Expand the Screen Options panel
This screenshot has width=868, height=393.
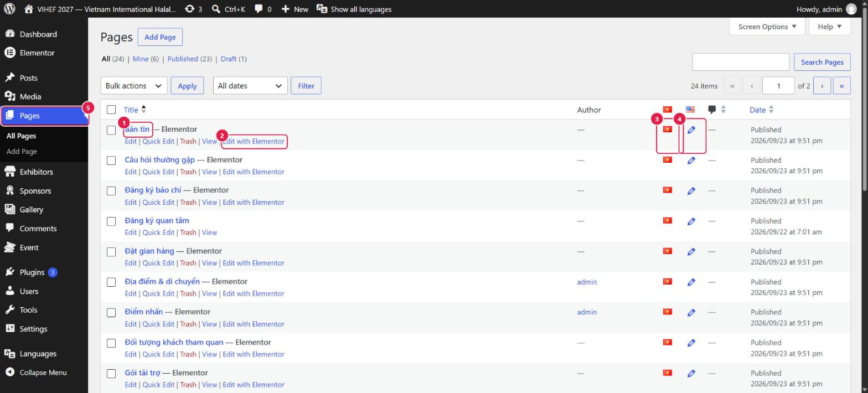tap(767, 27)
